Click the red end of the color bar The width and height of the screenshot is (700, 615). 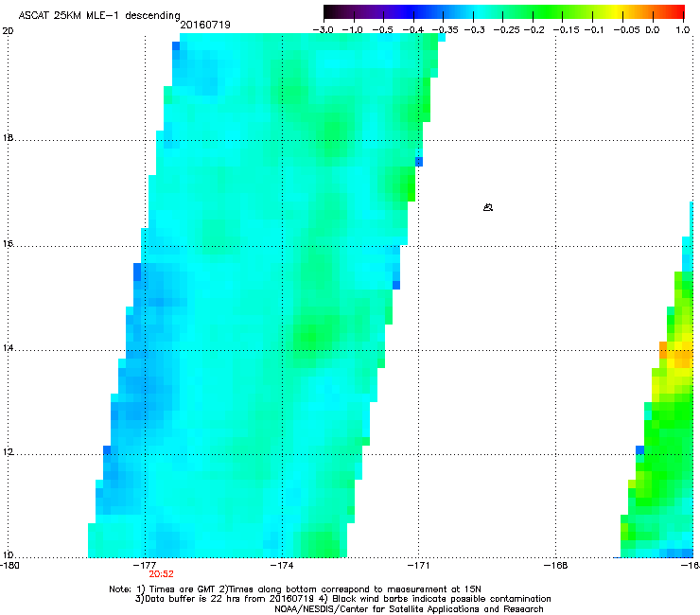678,12
